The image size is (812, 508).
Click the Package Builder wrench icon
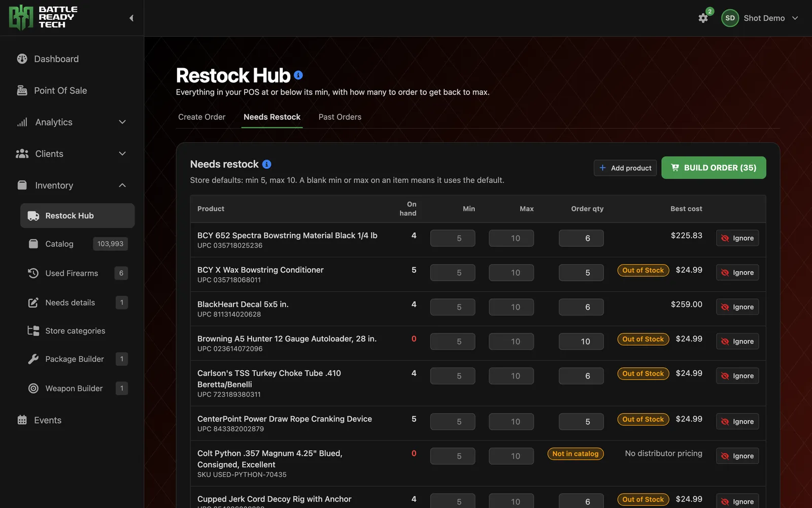[x=33, y=359]
